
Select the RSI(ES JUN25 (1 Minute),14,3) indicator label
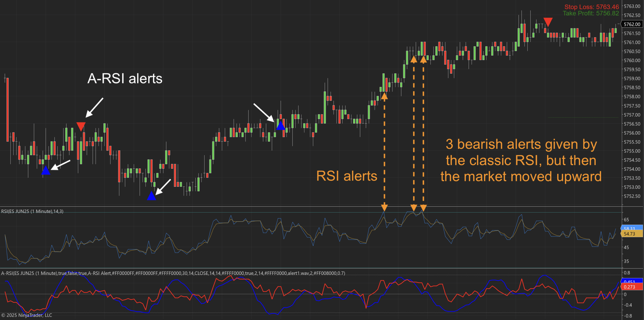[32, 211]
